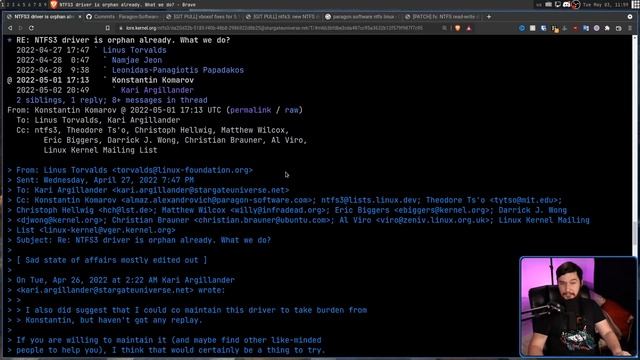Click the webcam overlay thumbnail
The width and height of the screenshot is (640, 360).
point(578,307)
